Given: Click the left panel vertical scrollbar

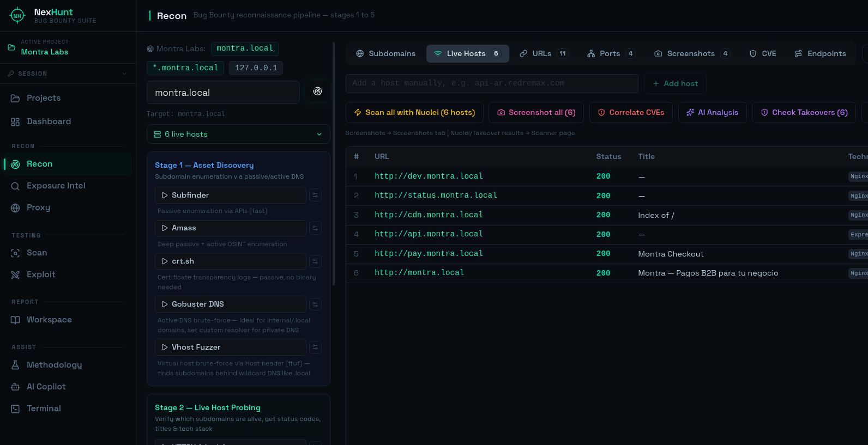Looking at the screenshot, I should tap(334, 163).
